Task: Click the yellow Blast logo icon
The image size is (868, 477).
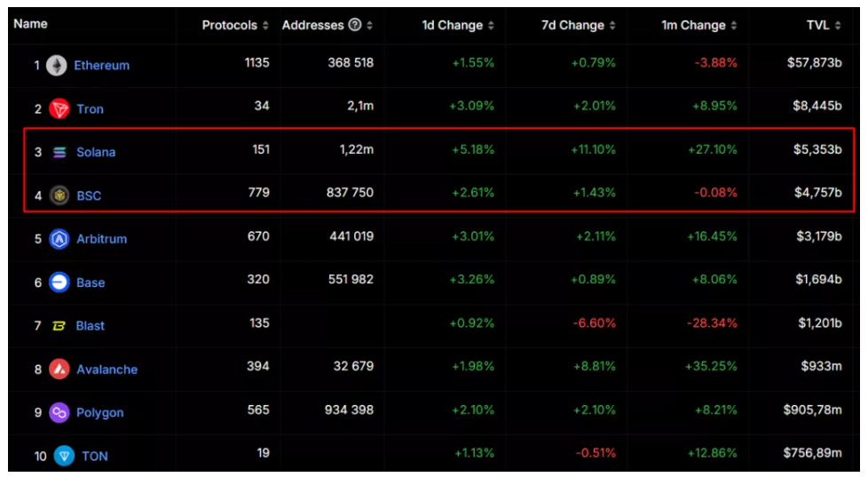Action: tap(59, 326)
